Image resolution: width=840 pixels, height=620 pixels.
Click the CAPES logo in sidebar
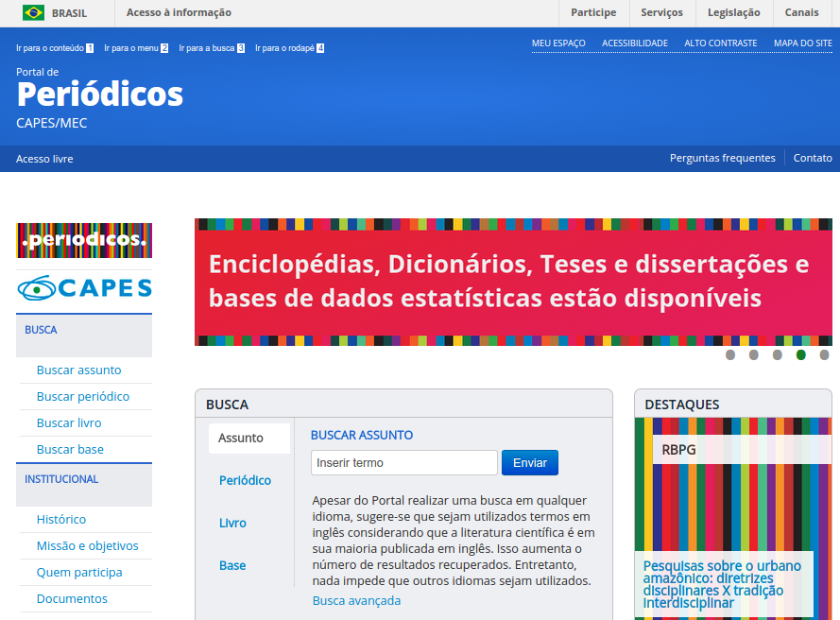point(84,287)
